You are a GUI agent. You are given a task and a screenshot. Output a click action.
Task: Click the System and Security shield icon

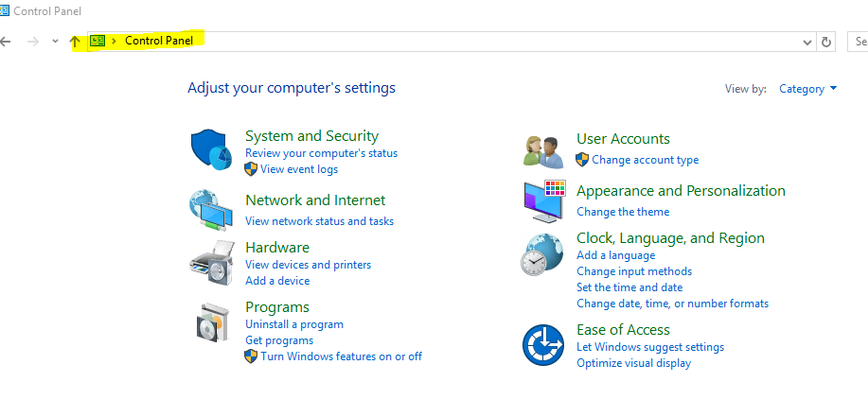pos(211,151)
